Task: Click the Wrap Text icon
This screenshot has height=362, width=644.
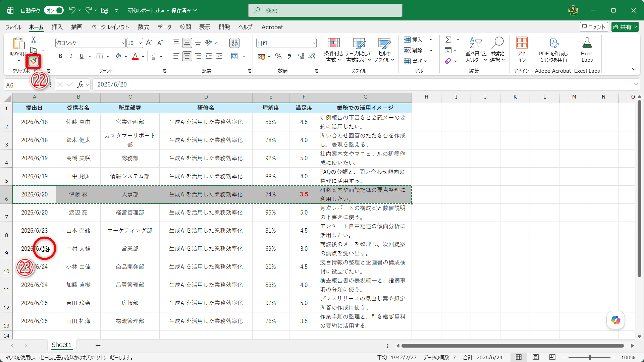Action: pos(234,43)
